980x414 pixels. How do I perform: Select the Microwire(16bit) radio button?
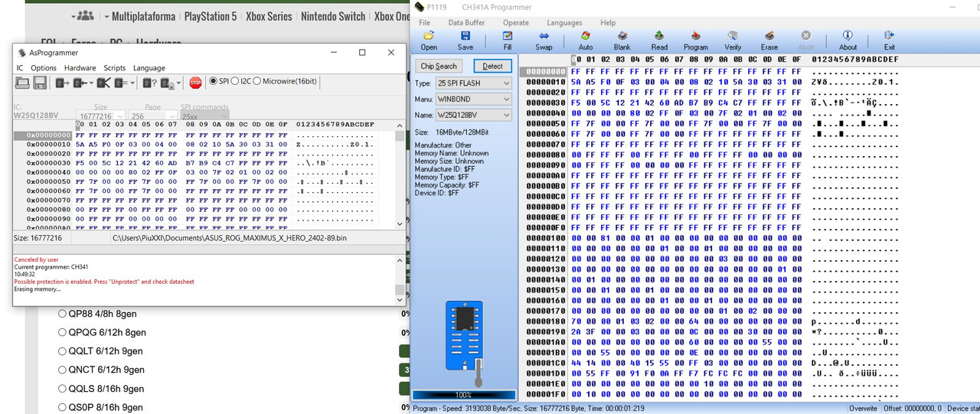(257, 81)
